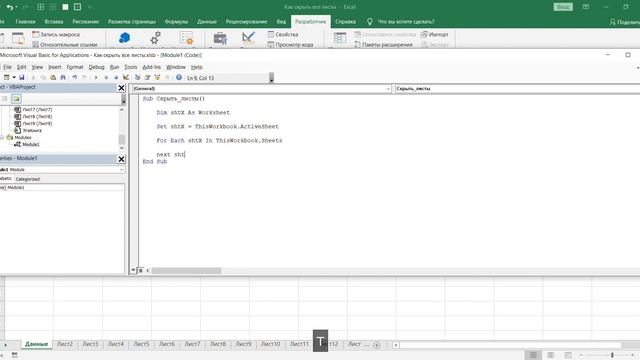
Task: Switch to the Categorized properties tab
Action: point(27,179)
